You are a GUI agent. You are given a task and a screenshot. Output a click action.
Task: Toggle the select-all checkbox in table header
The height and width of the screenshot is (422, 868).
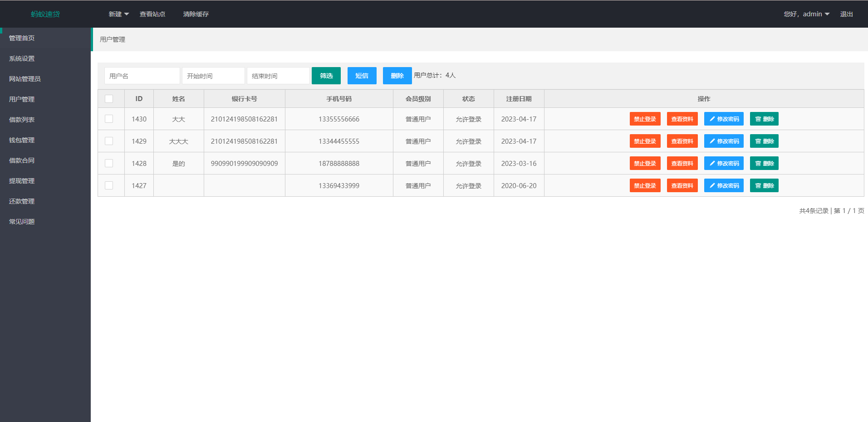click(109, 99)
